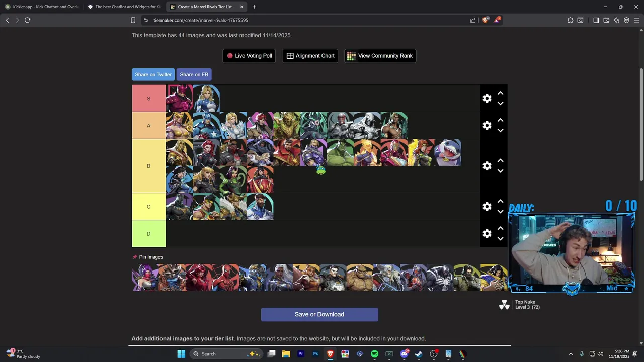Close the Marvel Rivals Tier List tab
Image resolution: width=644 pixels, height=362 pixels.
[x=242, y=7]
